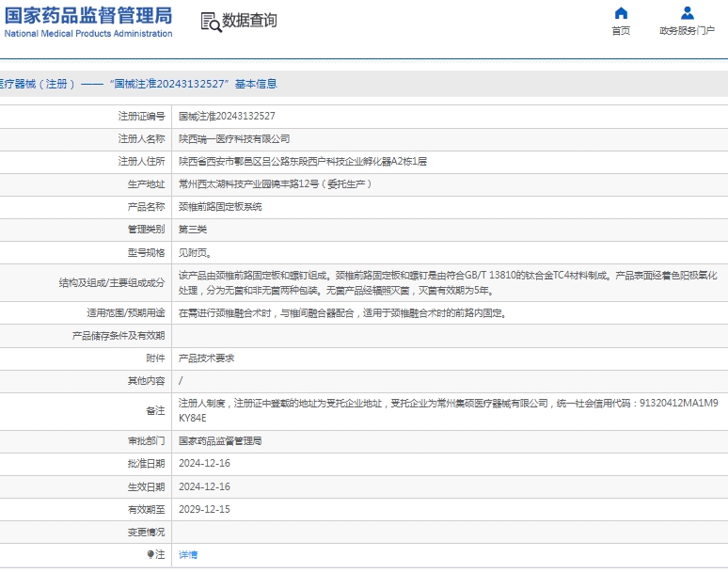728x573 pixels.
Task: Go to 首页 link text
Action: 621,31
